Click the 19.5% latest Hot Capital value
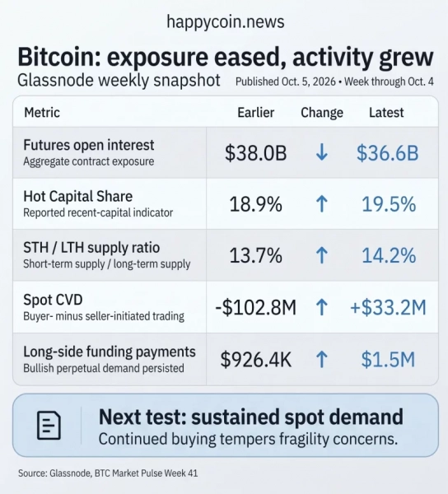The width and height of the screenshot is (448, 494). point(389,204)
